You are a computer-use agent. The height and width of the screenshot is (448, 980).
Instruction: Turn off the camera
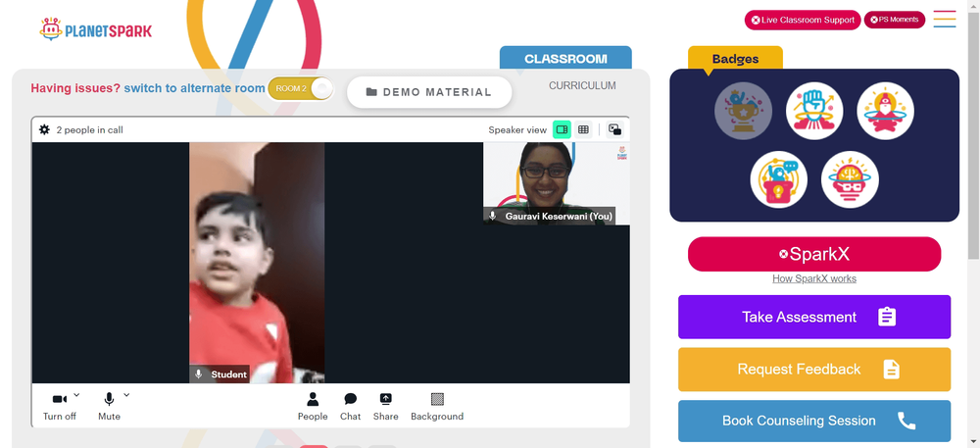(60, 406)
